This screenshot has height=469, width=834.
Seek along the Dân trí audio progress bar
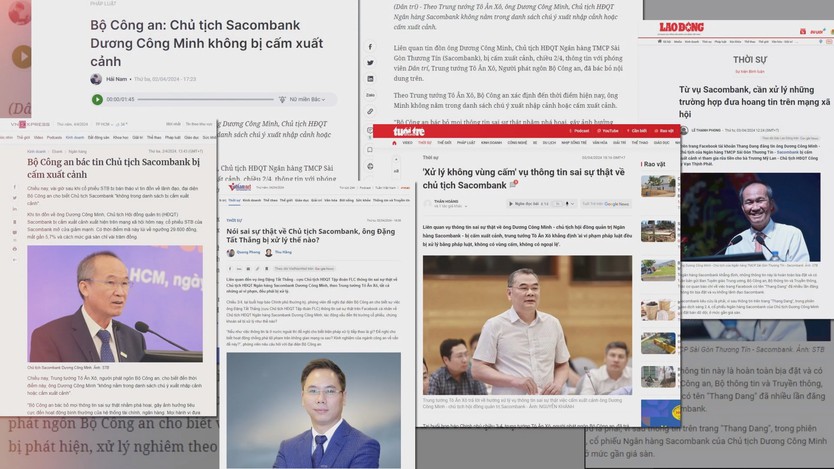tap(205, 99)
